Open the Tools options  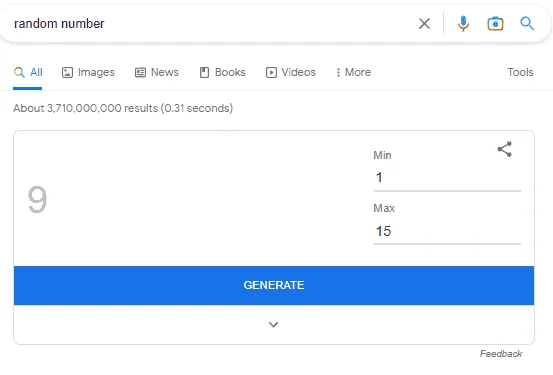(x=520, y=72)
